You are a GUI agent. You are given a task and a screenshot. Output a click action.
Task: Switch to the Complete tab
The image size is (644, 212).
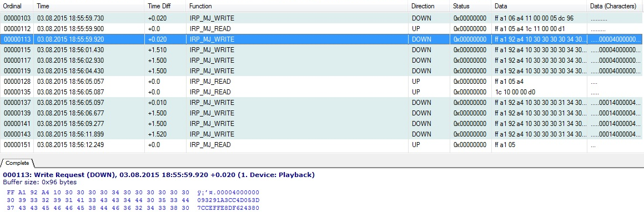(x=17, y=163)
